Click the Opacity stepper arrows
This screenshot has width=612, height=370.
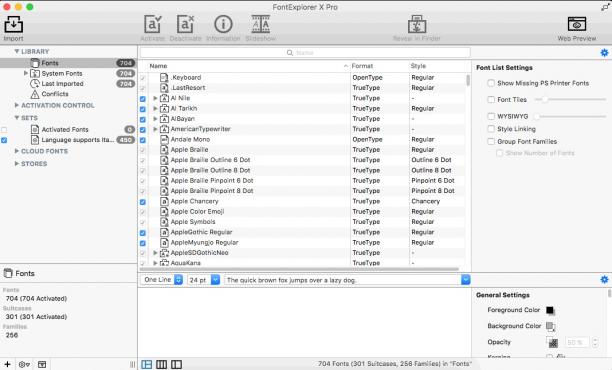click(x=595, y=342)
